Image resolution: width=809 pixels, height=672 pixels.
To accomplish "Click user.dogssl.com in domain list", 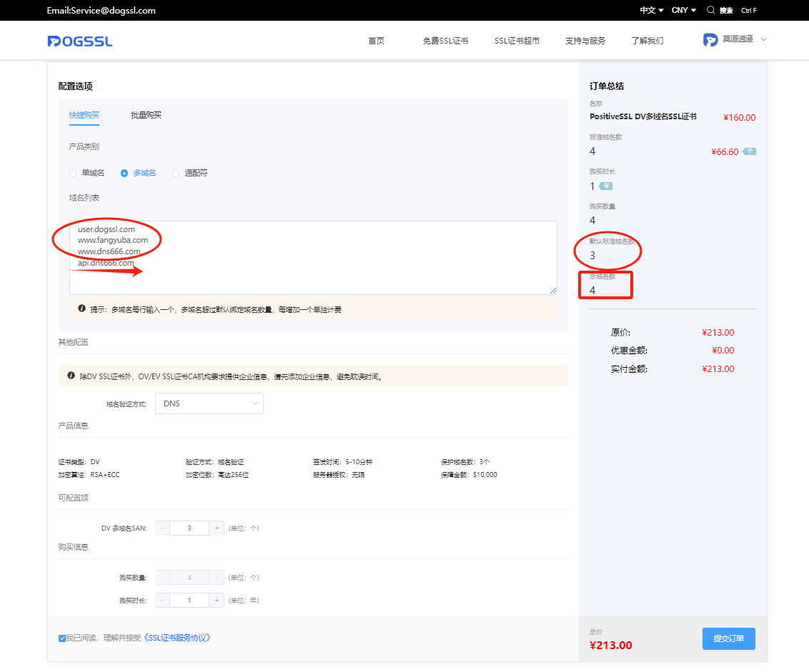I will click(106, 229).
